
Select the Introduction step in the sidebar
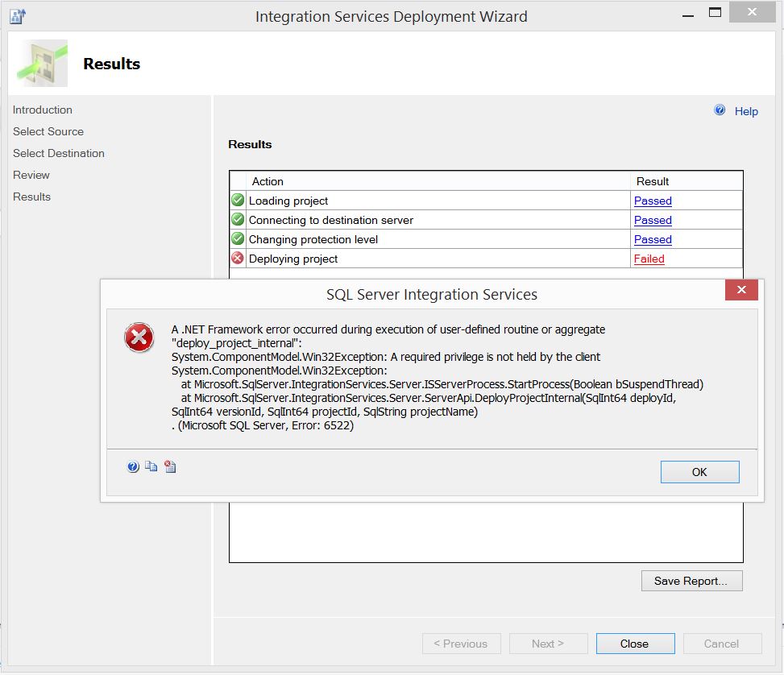click(42, 110)
